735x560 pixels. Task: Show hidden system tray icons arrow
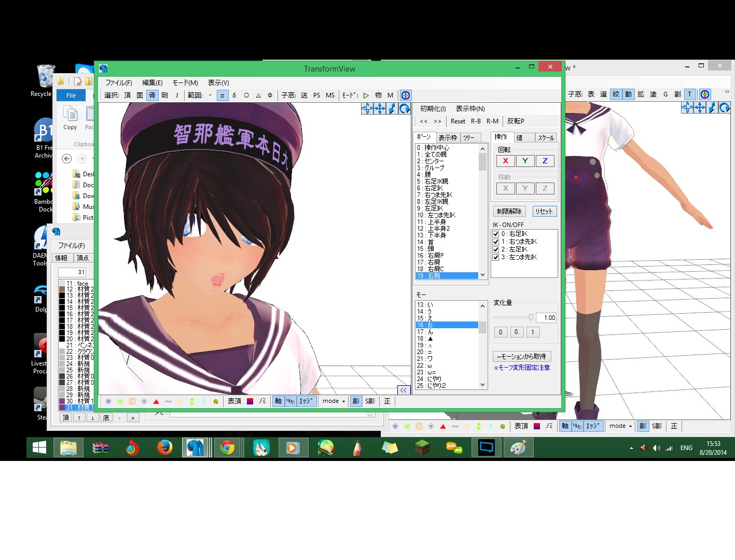[x=631, y=448]
